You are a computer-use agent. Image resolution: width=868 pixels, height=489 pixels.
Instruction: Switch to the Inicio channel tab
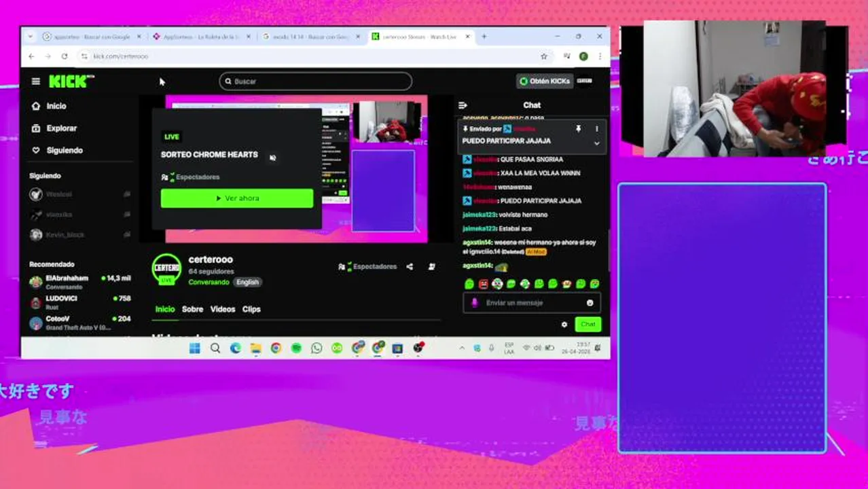click(x=165, y=309)
